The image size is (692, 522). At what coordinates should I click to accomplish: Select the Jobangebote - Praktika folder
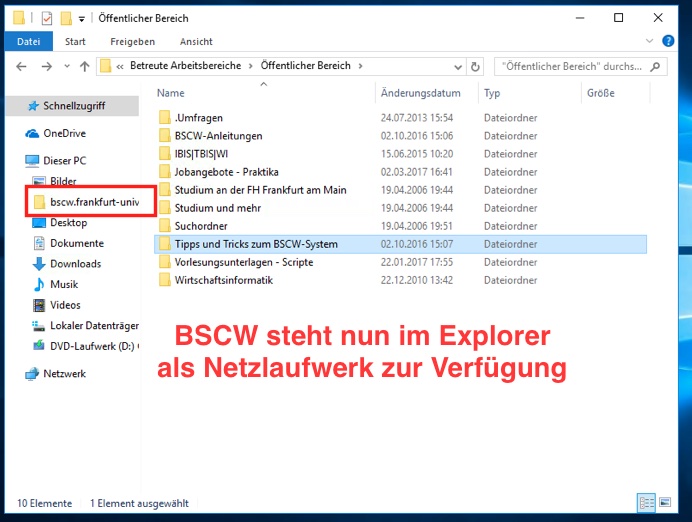(226, 172)
